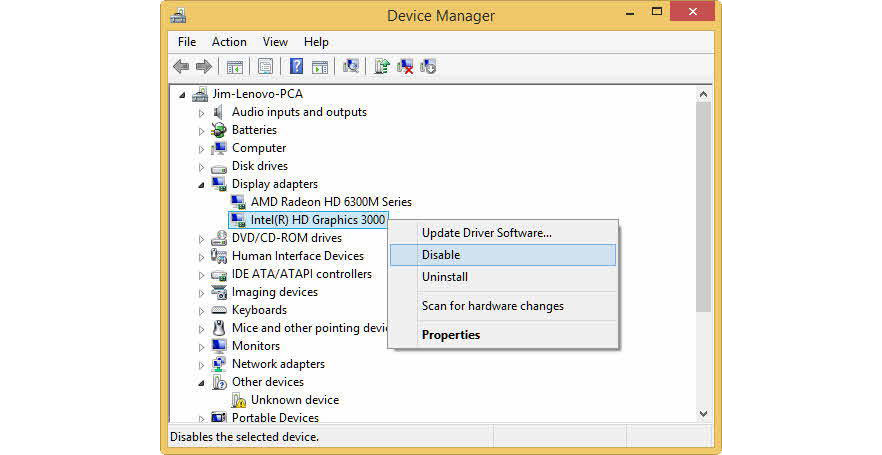Screen dimensions: 882x455
Task: Click the update driver software toolbar icon
Action: pyautogui.click(x=381, y=67)
